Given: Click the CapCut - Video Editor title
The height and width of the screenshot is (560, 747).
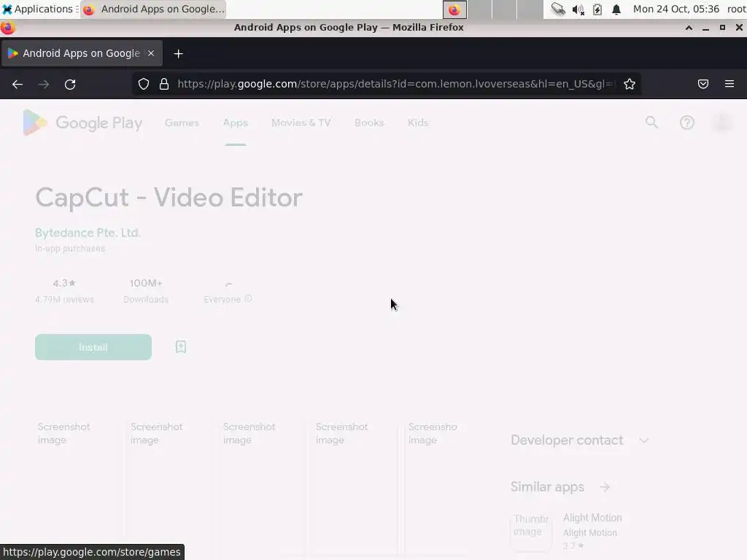Looking at the screenshot, I should tap(169, 198).
